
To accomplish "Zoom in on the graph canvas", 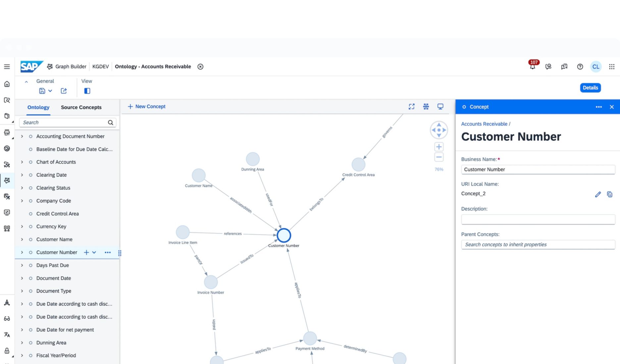I will pyautogui.click(x=439, y=147).
